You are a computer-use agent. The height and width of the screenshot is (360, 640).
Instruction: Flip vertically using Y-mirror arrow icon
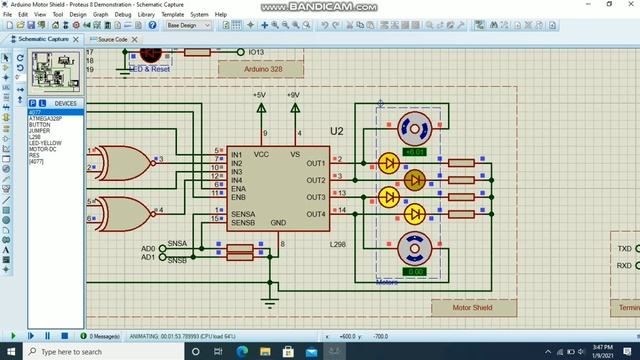[x=20, y=99]
